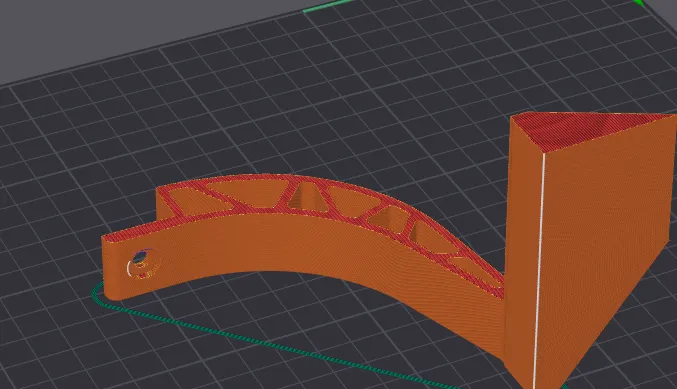This screenshot has width=677, height=389.
Task: Click the green dotted skirt outline on the bed
Action: point(259,341)
